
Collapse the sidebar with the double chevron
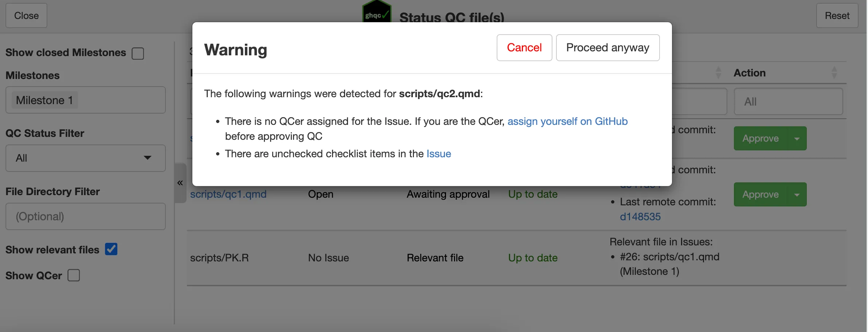180,183
